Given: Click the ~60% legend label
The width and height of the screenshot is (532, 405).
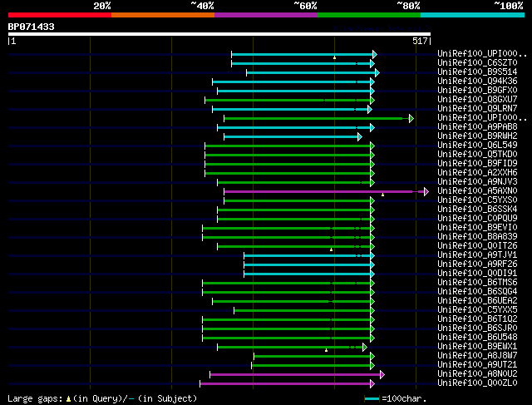Looking at the screenshot, I should pyautogui.click(x=305, y=6).
